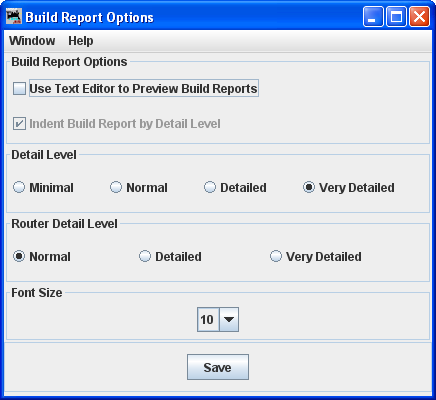Enable Use Text Editor to Preview Build Reports
The width and height of the screenshot is (436, 400).
(x=19, y=89)
